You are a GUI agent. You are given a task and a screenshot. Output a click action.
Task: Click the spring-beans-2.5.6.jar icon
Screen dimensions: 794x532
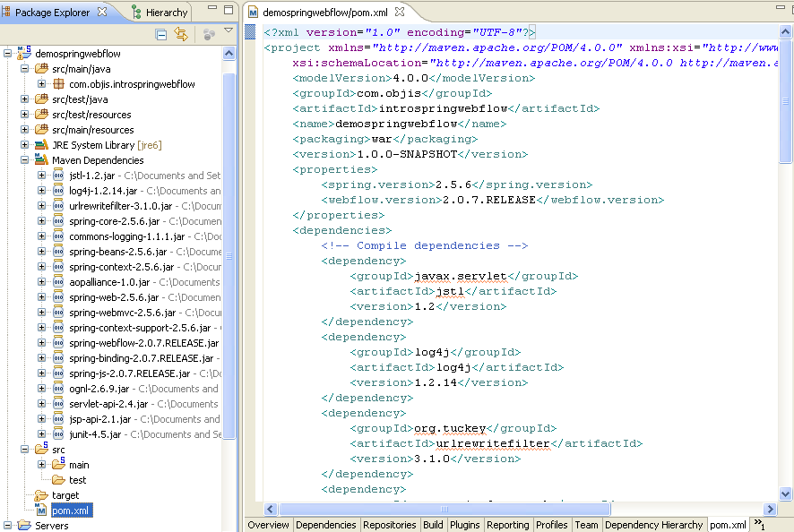(x=58, y=251)
